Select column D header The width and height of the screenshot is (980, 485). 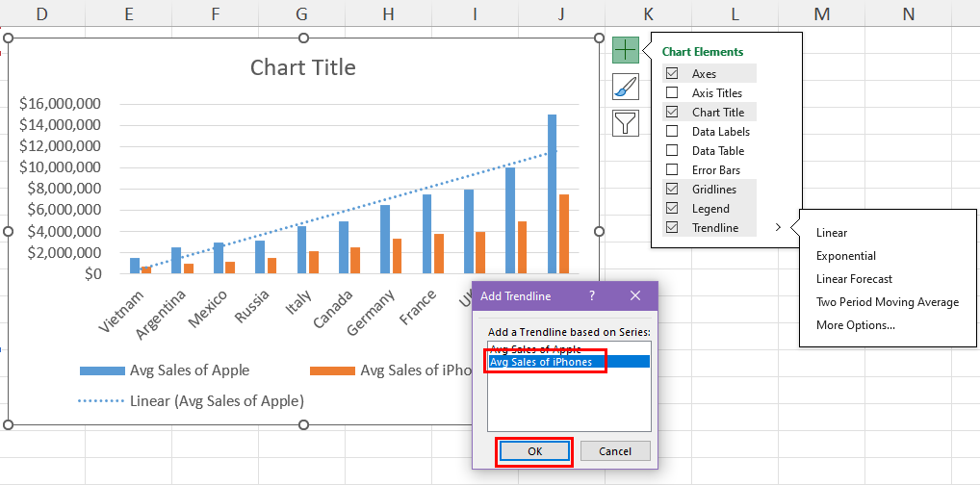[x=41, y=13]
